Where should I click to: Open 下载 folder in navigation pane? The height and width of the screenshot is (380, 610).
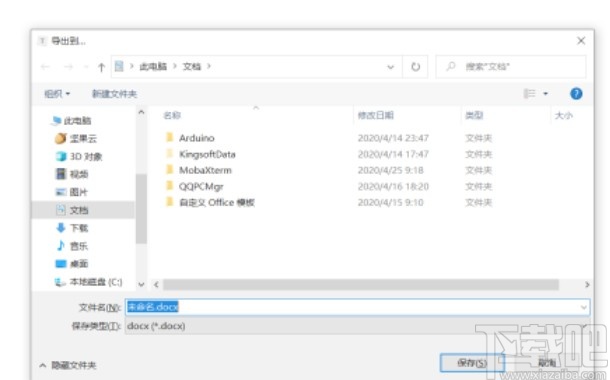(79, 228)
